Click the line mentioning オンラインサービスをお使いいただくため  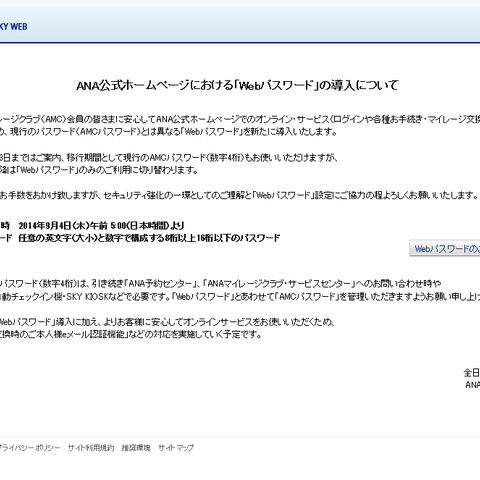(167, 322)
